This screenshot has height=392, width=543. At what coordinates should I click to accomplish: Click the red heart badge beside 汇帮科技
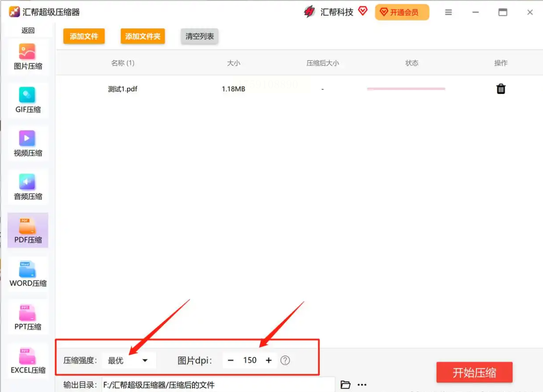(x=363, y=11)
